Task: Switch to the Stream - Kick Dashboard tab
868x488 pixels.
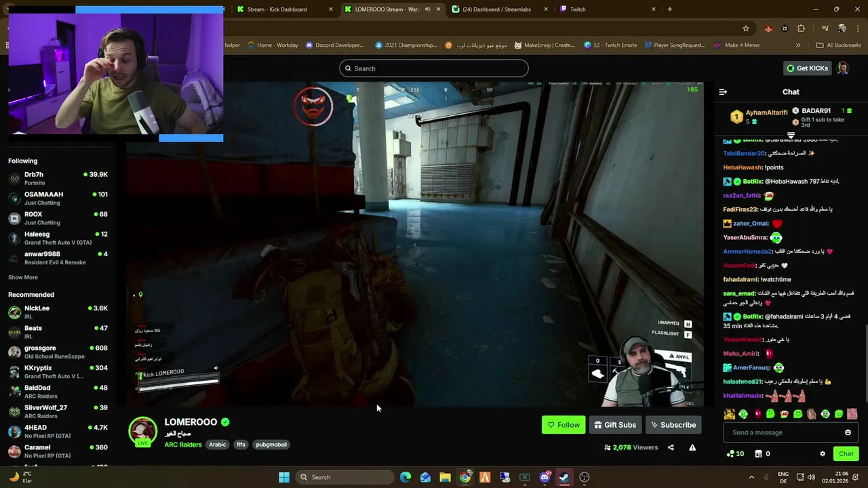Action: (x=285, y=9)
